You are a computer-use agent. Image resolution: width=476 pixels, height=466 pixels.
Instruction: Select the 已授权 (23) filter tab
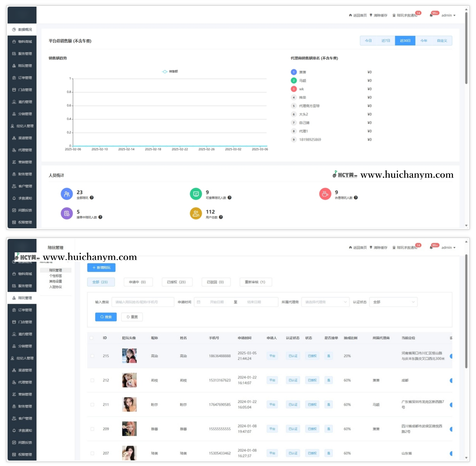[x=177, y=282]
